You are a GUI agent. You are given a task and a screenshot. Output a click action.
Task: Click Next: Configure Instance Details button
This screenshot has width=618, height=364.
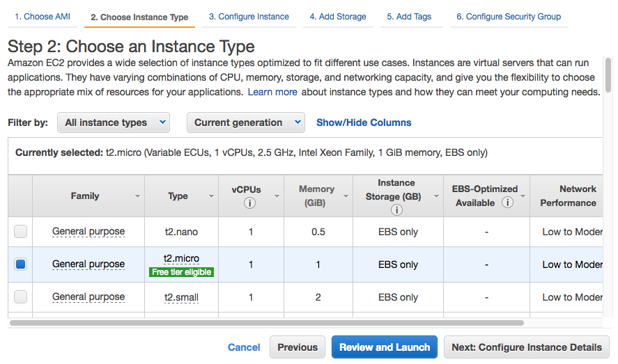point(526,347)
